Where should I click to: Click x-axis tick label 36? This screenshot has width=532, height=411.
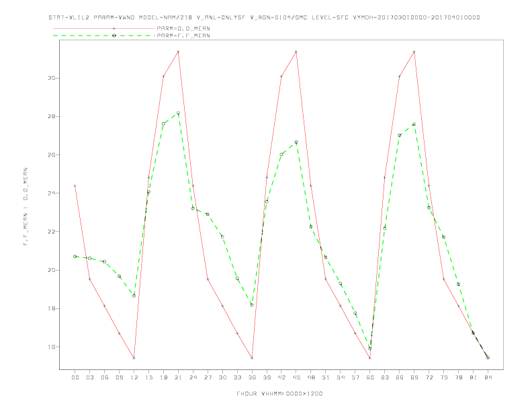[252, 377]
